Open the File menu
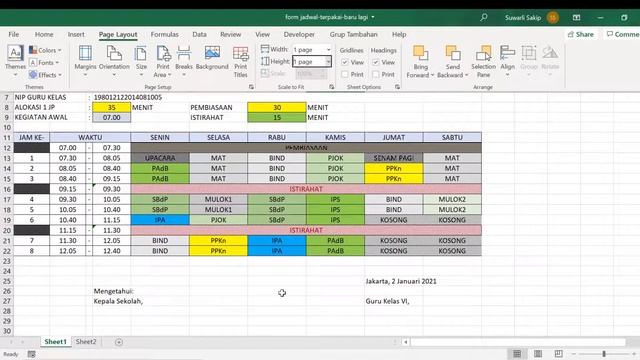 pyautogui.click(x=13, y=34)
